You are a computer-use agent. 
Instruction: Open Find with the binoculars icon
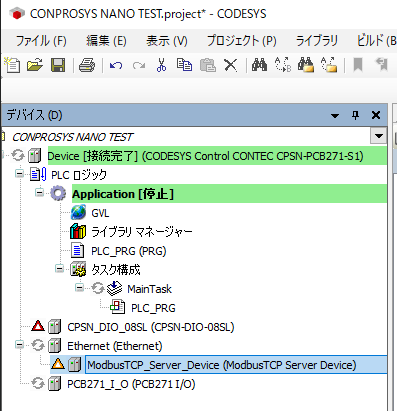click(260, 65)
